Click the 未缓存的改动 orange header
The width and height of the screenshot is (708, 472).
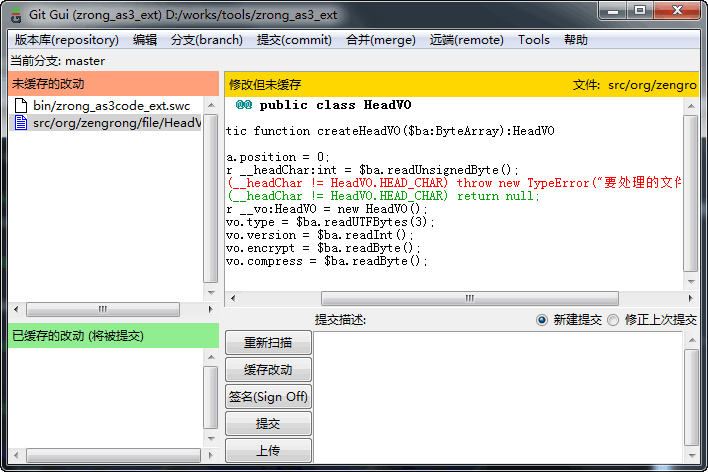pyautogui.click(x=111, y=84)
